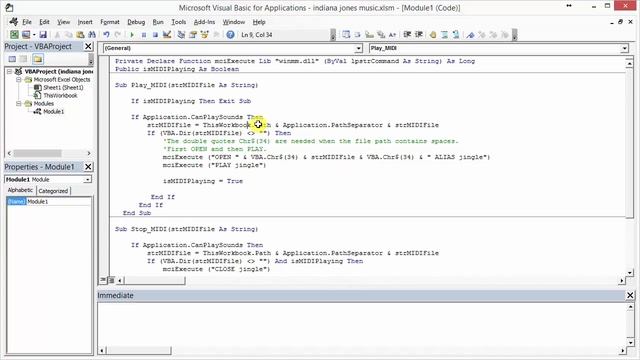Click the Paste toolbar icon
640x360 pixels.
pyautogui.click(x=80, y=35)
